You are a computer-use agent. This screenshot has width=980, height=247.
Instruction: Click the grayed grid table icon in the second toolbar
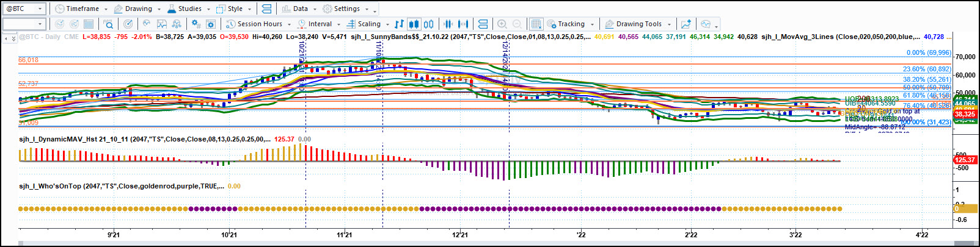(x=89, y=24)
